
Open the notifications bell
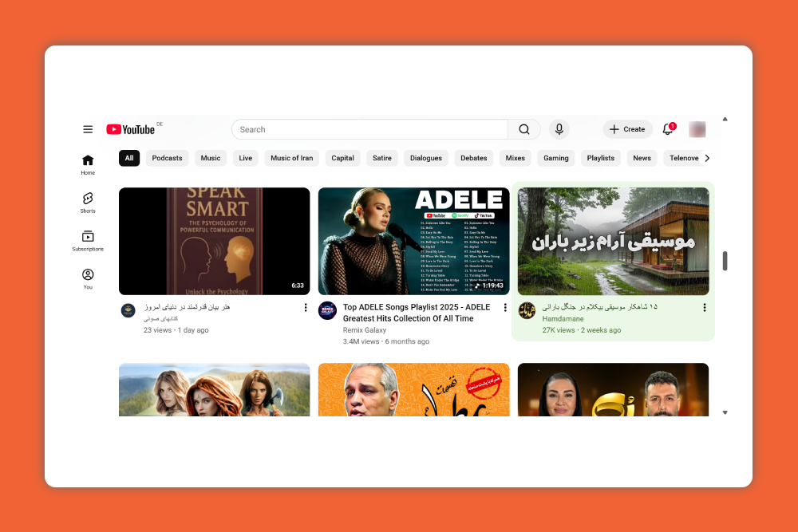[668, 129]
